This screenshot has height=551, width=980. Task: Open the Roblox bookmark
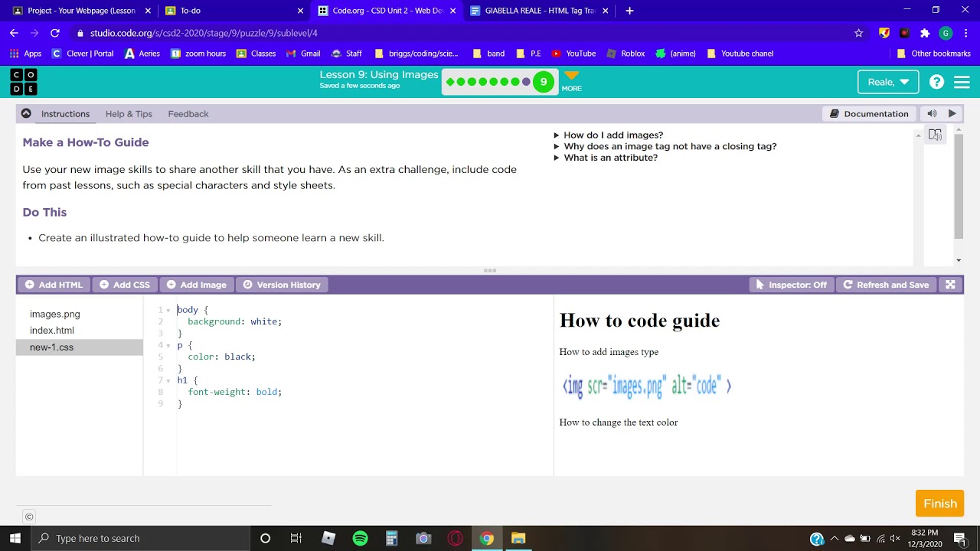tap(626, 54)
